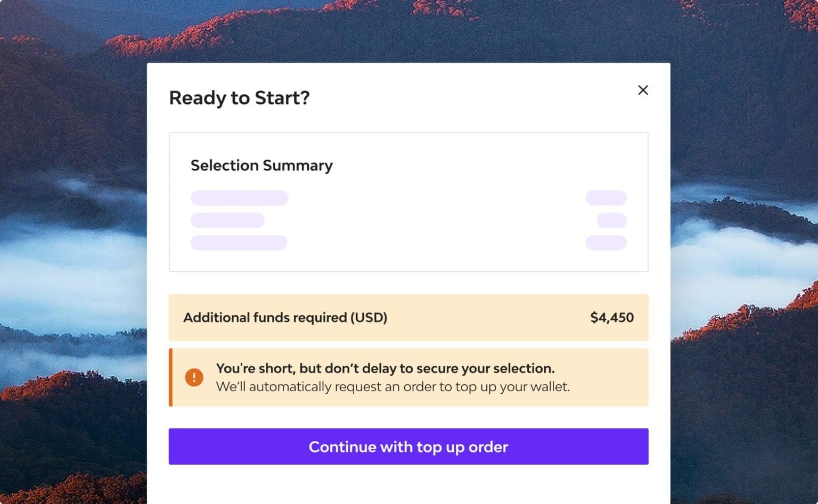This screenshot has width=818, height=504.
Task: Click the $4,450 amount value
Action: [612, 317]
